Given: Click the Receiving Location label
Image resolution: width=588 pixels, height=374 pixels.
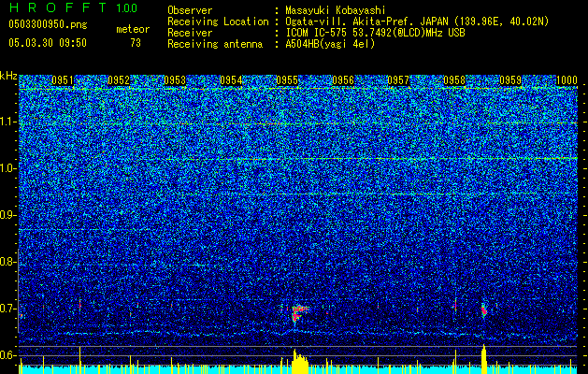Looking at the screenshot, I should 218,22.
